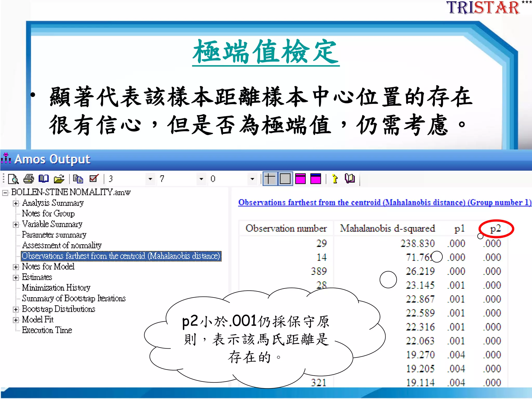The image size is (532, 399).
Task: Select Execution Time in the tree
Action: (x=47, y=330)
